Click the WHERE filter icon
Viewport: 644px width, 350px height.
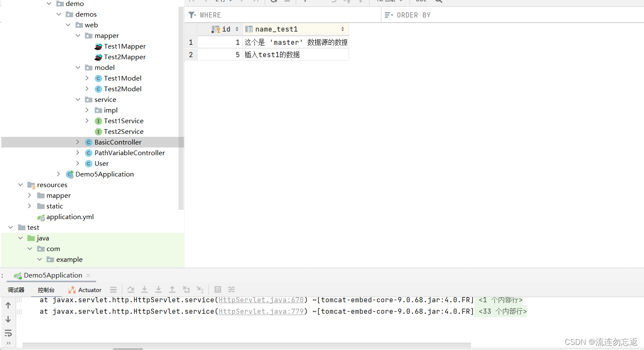[x=192, y=14]
